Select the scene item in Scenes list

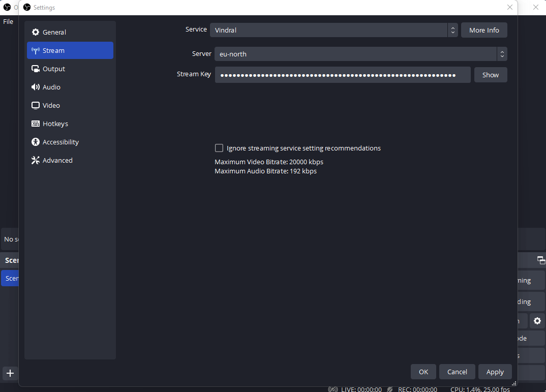(x=10, y=279)
